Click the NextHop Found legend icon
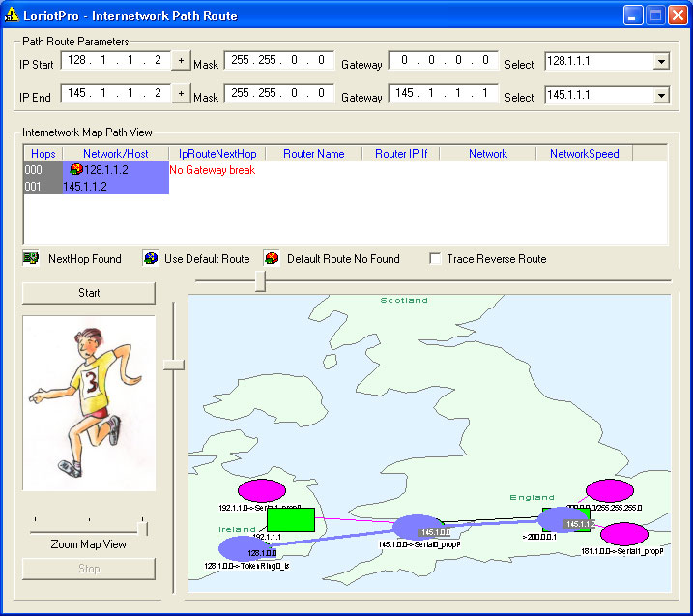 point(31,258)
